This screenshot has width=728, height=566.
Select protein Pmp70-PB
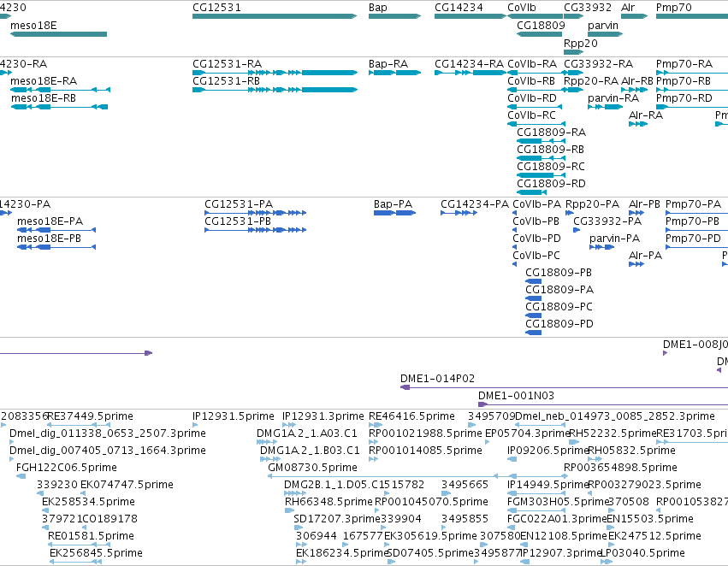pyautogui.click(x=692, y=221)
